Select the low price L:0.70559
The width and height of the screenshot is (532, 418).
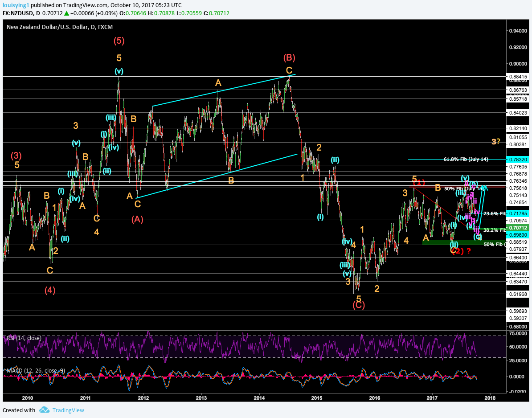point(189,13)
